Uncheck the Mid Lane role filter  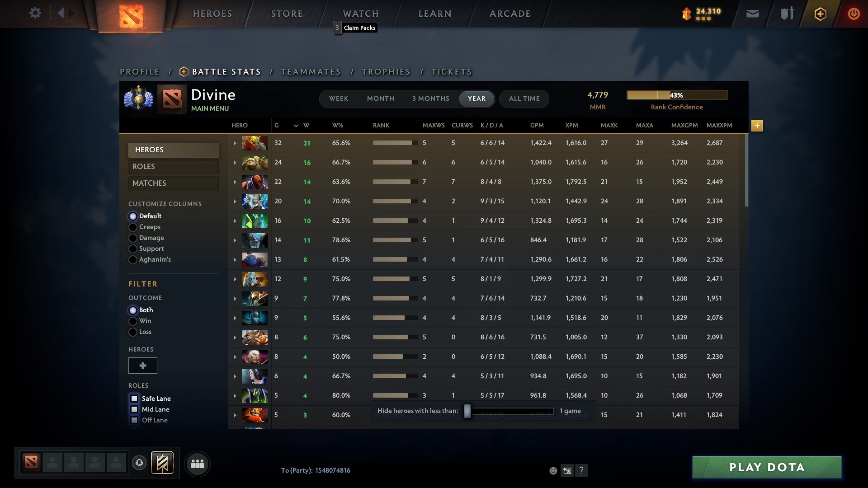click(x=134, y=409)
